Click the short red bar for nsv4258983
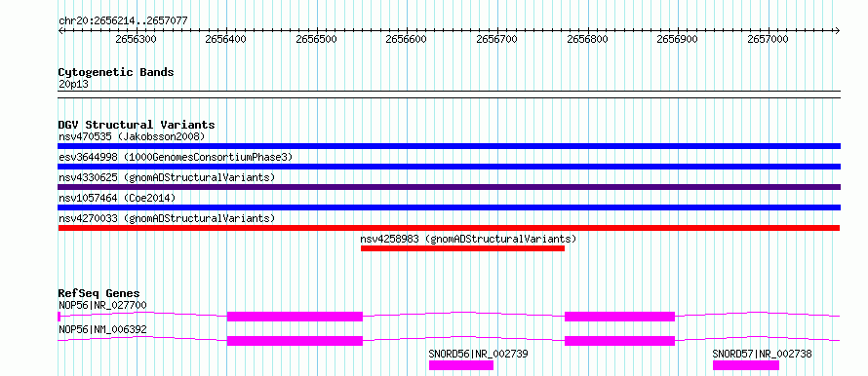The image size is (868, 376). click(x=462, y=248)
